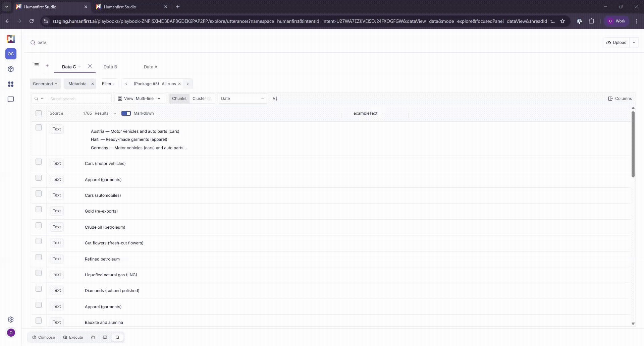Switch from Chunks to Cluster view
Viewport: 644px width, 346px height.
pos(199,98)
